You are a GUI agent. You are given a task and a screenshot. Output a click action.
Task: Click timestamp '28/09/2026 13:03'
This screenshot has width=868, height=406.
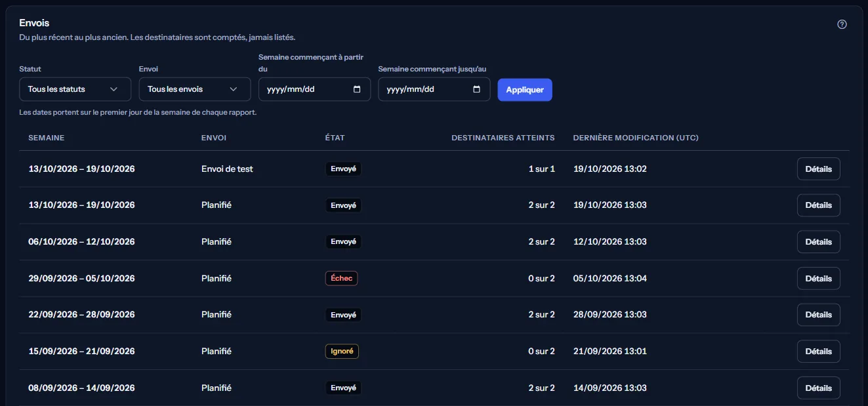click(x=610, y=314)
